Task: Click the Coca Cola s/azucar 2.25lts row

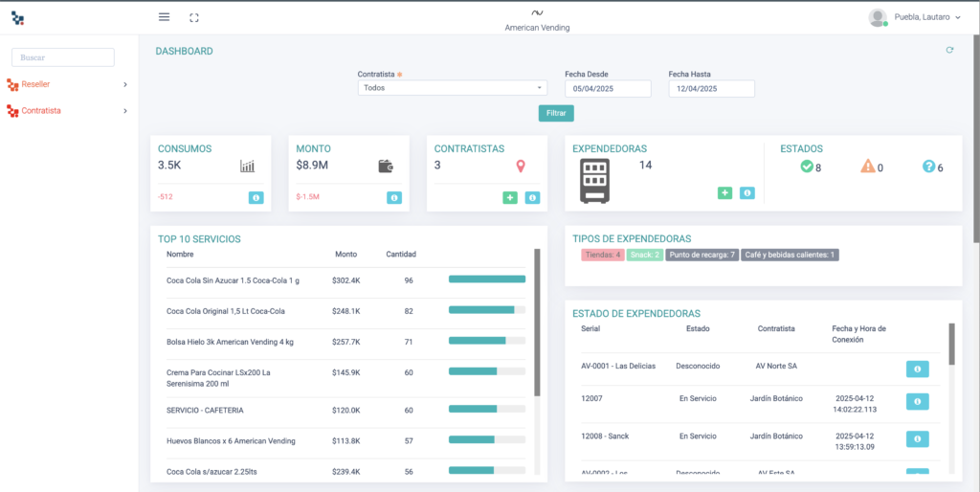Action: click(212, 472)
